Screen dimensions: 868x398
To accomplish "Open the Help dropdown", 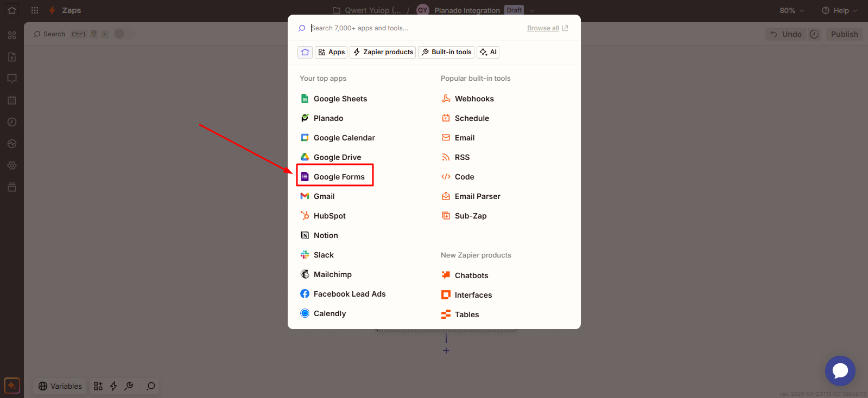I will point(840,10).
